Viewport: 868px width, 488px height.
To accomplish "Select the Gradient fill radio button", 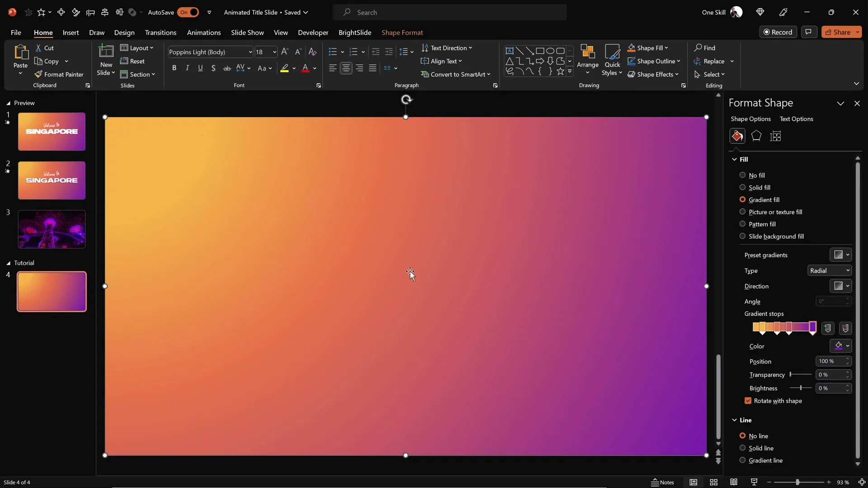I will pyautogui.click(x=742, y=199).
